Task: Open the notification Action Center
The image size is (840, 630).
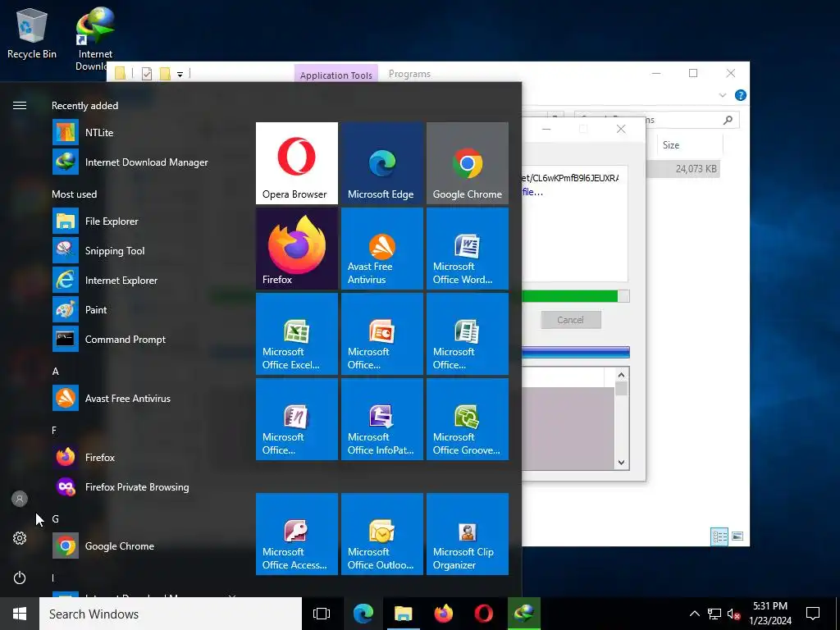Action: coord(813,614)
